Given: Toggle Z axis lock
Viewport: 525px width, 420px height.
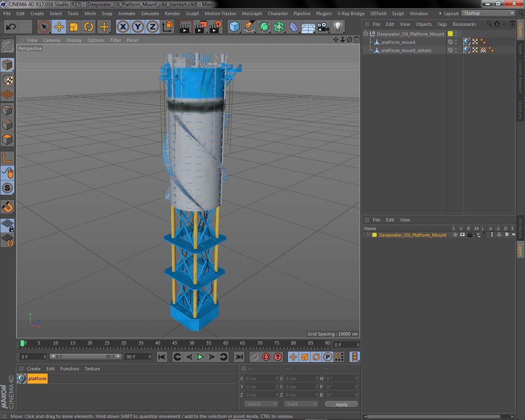Looking at the screenshot, I should tap(153, 27).
